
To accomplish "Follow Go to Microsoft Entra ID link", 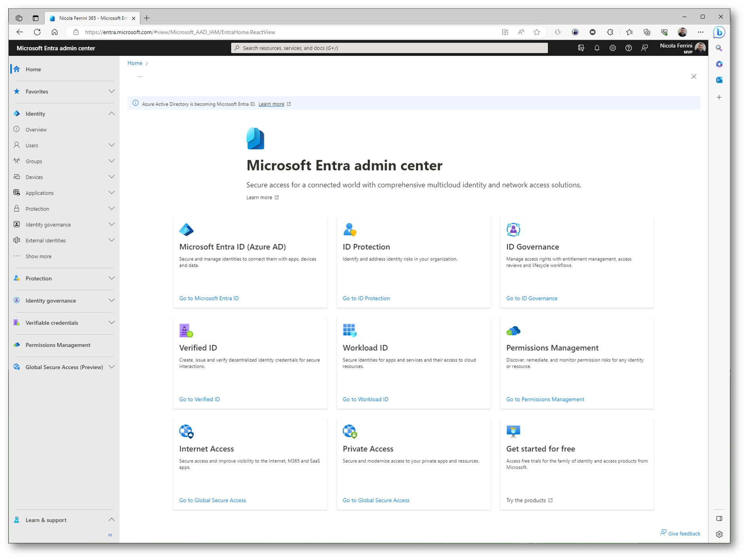I will pyautogui.click(x=209, y=298).
